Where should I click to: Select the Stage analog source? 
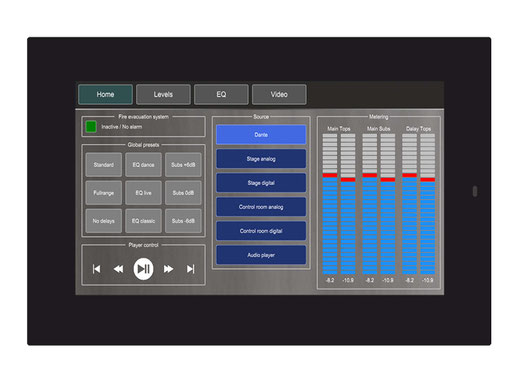(261, 159)
